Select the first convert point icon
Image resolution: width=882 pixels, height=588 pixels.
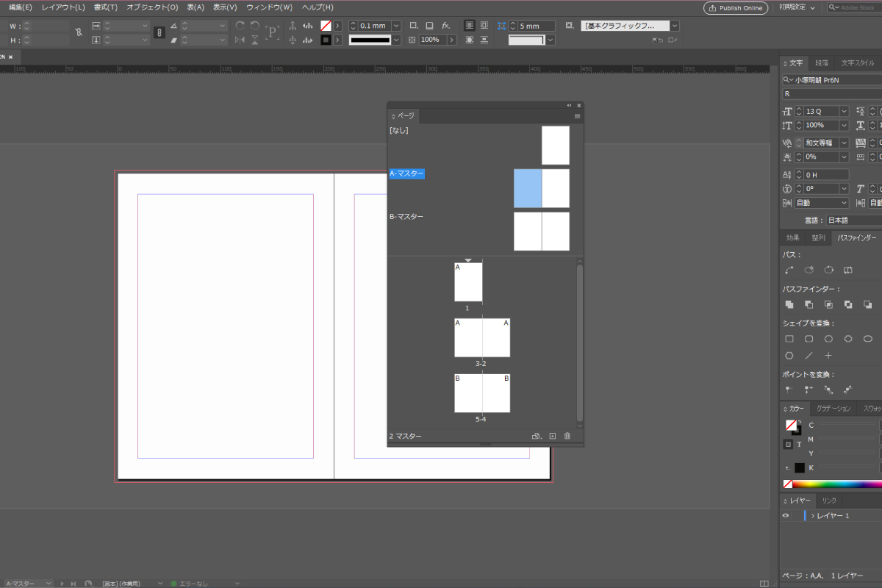tap(788, 389)
